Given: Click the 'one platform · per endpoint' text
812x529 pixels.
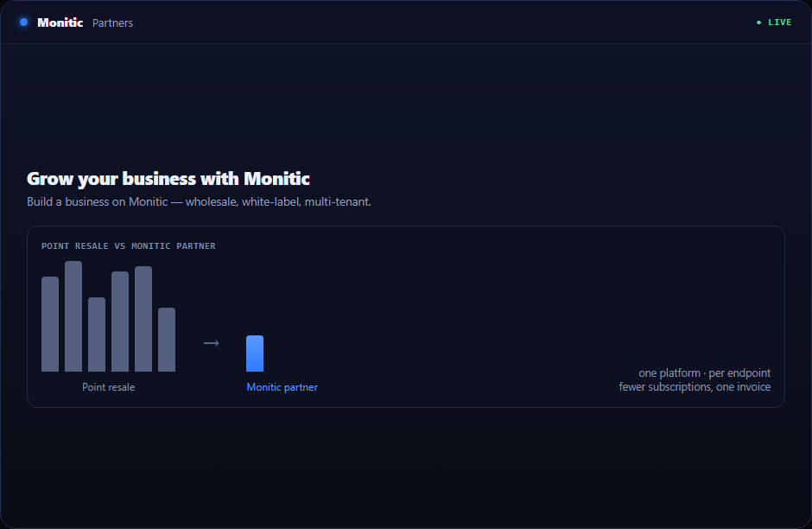Looking at the screenshot, I should [x=704, y=373].
